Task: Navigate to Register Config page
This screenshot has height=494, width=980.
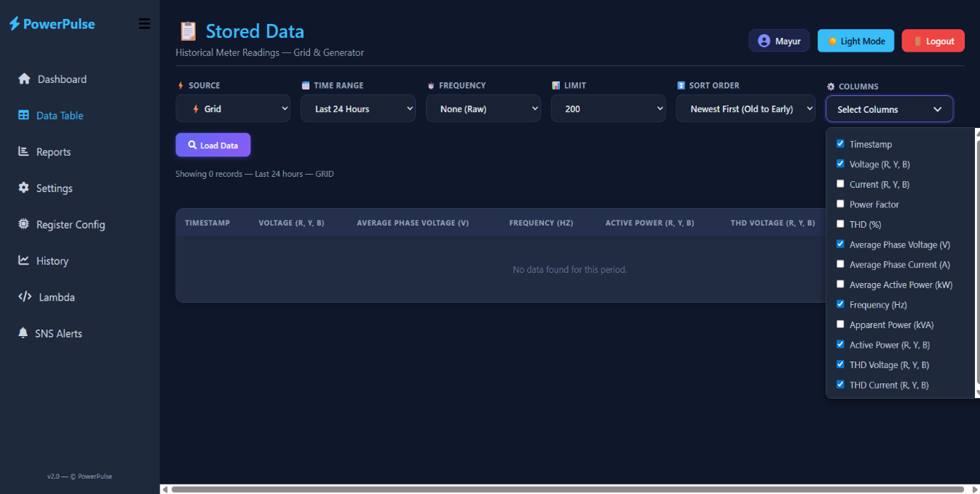Action: point(80,224)
